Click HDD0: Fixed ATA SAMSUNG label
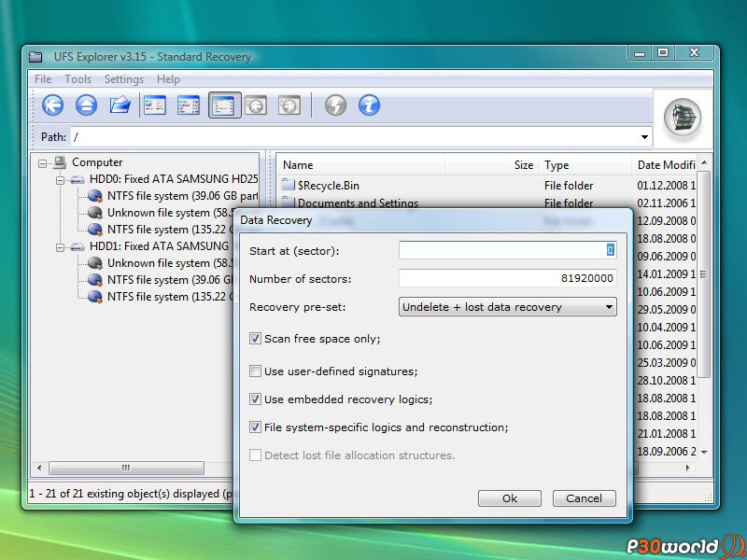This screenshot has width=747, height=560. [174, 179]
